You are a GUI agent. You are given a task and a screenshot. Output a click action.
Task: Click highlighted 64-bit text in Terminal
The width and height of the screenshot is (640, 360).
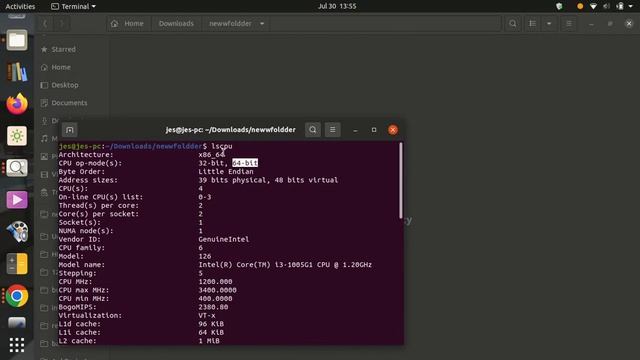click(x=245, y=163)
